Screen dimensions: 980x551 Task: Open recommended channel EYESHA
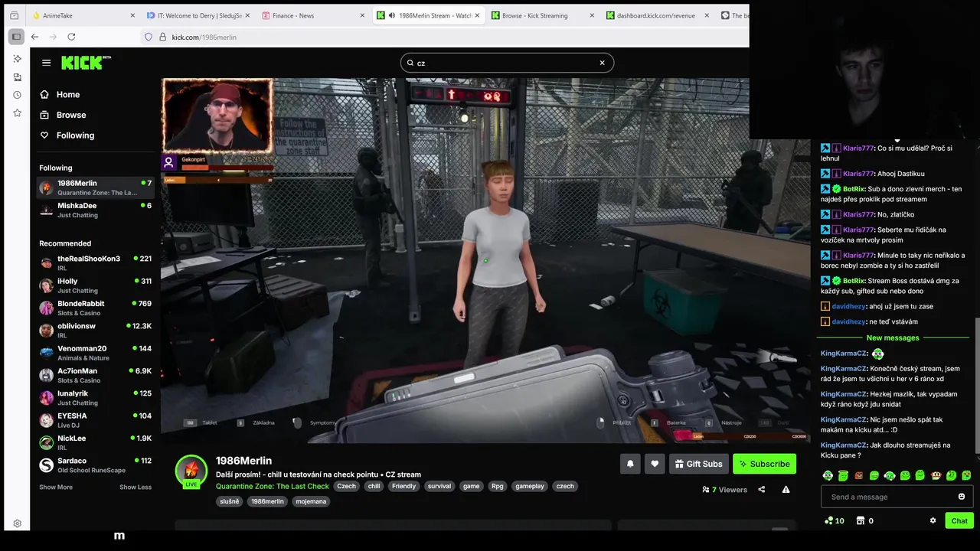(96, 420)
